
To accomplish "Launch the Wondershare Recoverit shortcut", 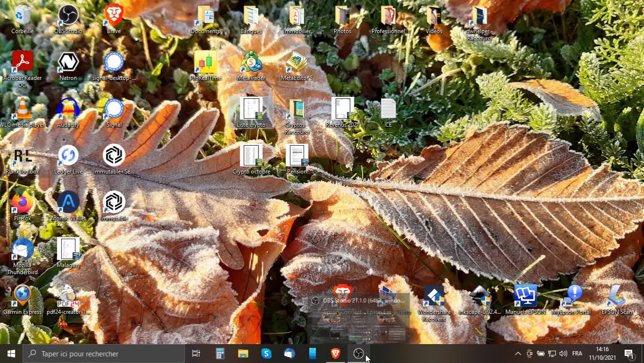I will point(434,303).
